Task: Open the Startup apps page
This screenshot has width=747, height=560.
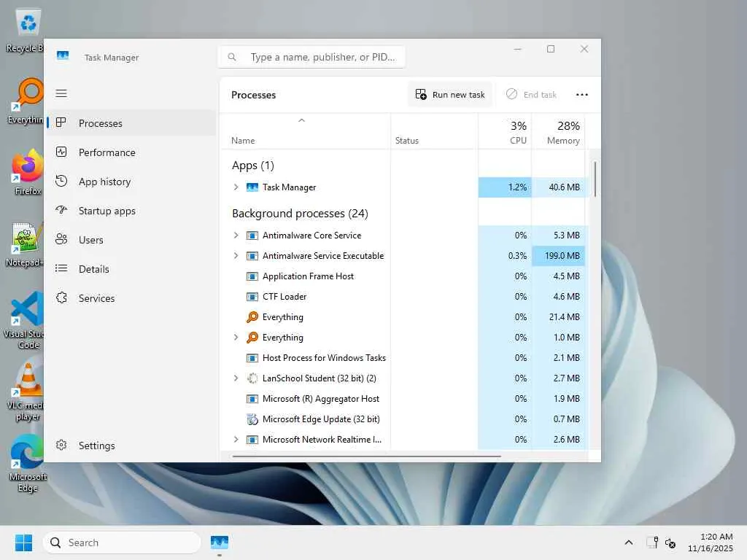Action: [x=131, y=210]
